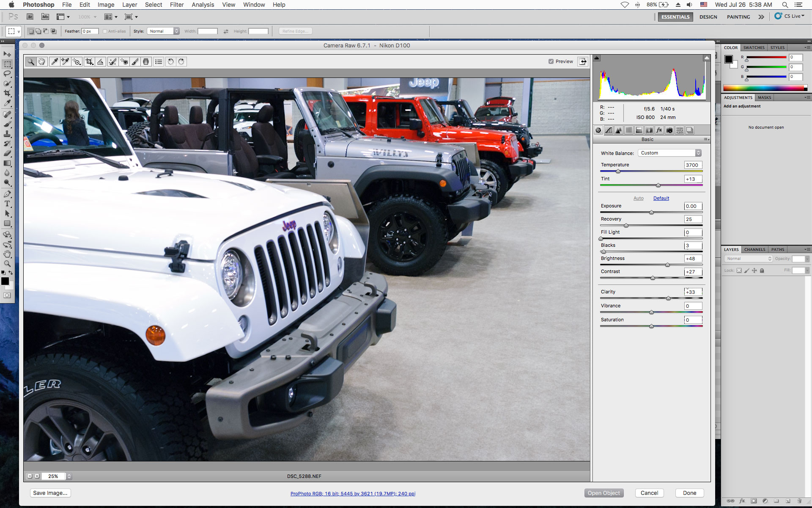Toggle the Preview checkbox
812x508 pixels.
tap(551, 61)
